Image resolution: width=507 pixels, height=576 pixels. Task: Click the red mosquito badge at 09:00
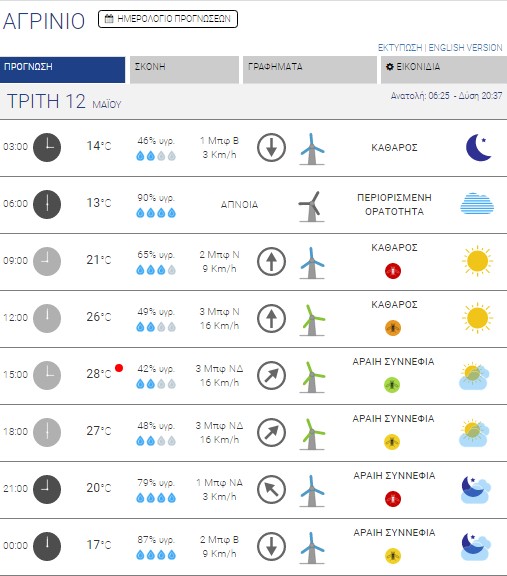(x=393, y=271)
